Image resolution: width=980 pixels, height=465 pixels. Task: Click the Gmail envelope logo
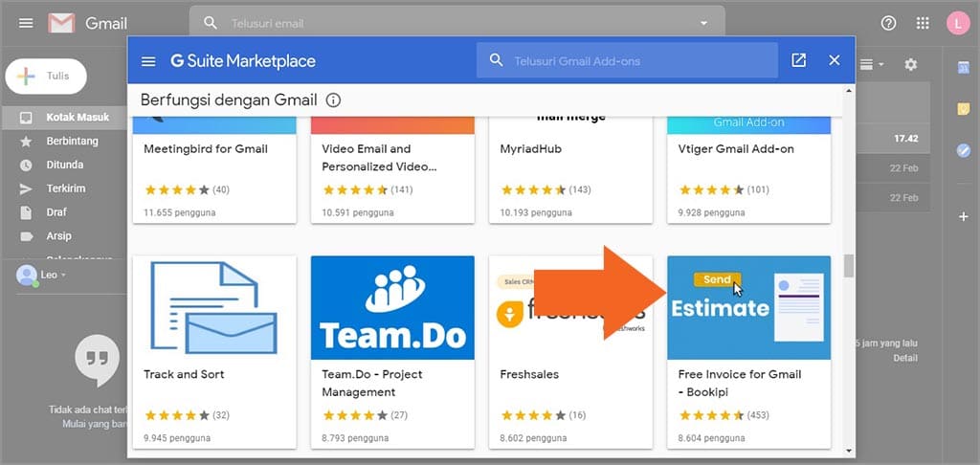click(61, 23)
